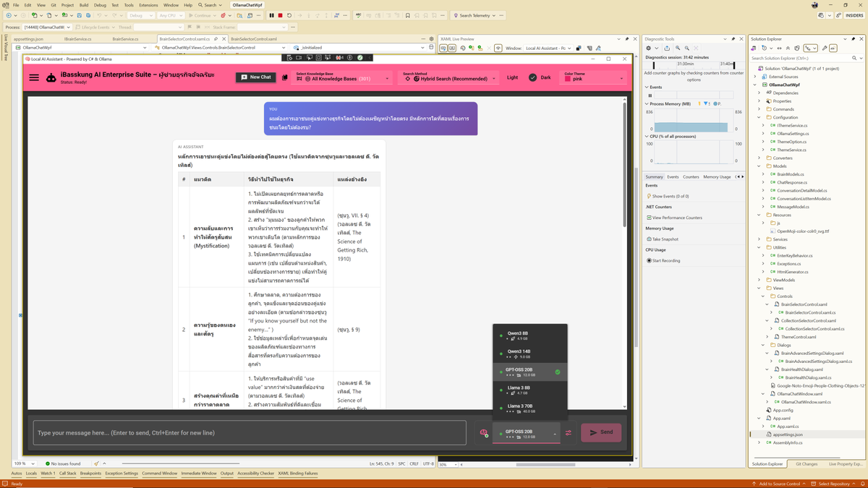Open the Build menu
This screenshot has height=488, width=868.
[x=84, y=5]
